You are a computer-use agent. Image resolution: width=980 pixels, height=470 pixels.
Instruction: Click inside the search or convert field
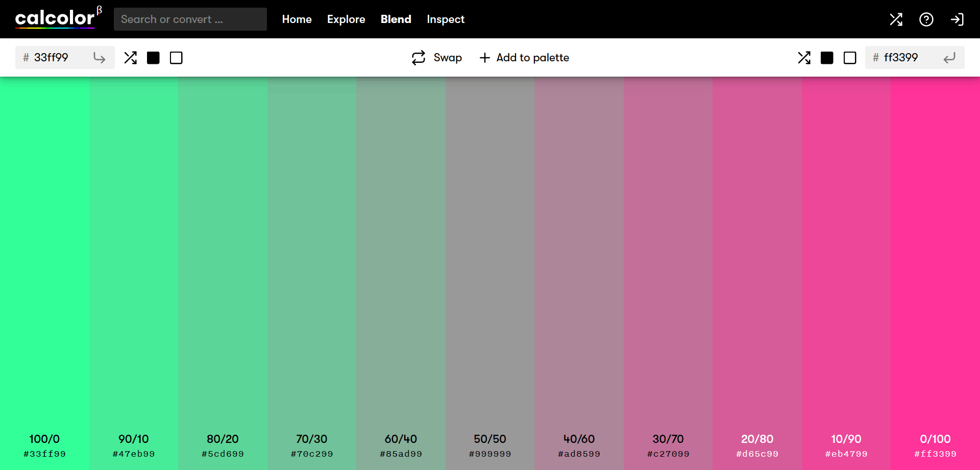point(190,19)
